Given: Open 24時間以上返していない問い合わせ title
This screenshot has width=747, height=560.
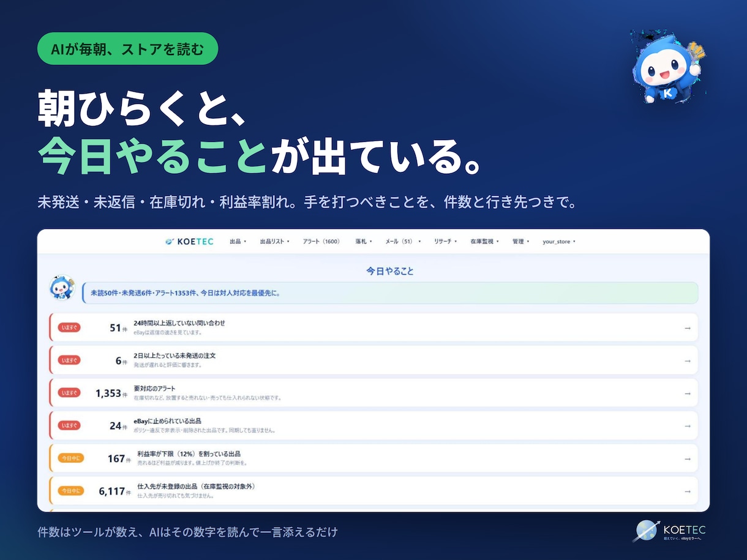Looking at the screenshot, I should [179, 323].
